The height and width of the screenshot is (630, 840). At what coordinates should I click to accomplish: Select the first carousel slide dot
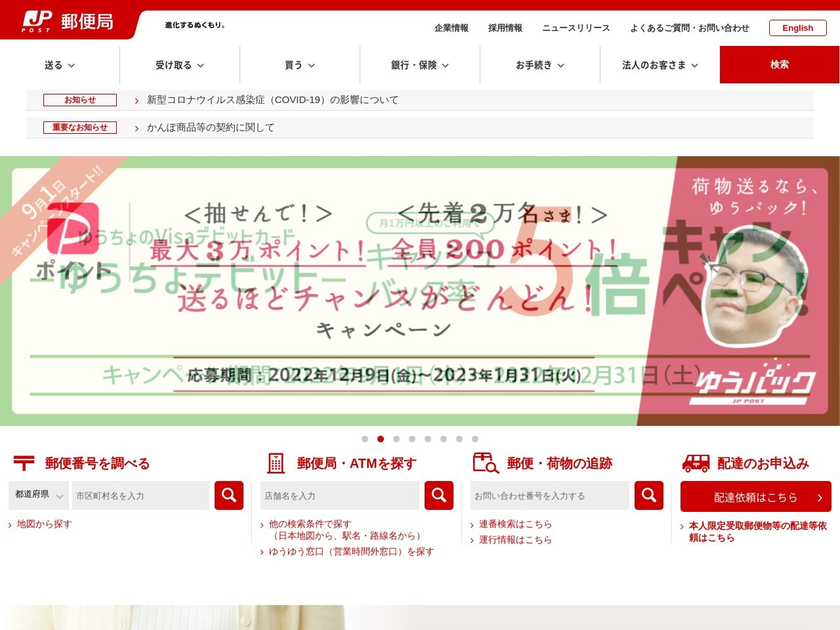tap(365, 439)
